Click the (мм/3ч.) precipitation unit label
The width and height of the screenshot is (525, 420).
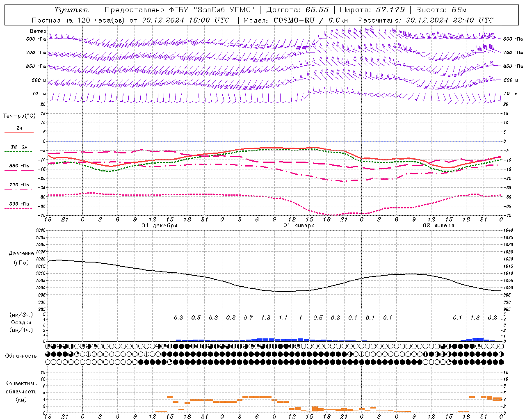click(21, 315)
